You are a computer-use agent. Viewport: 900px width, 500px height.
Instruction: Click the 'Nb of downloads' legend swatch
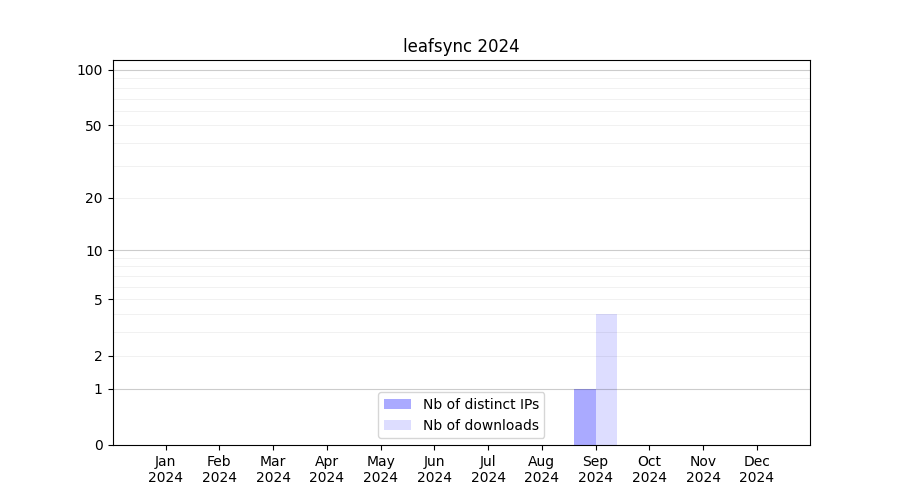pyautogui.click(x=397, y=425)
